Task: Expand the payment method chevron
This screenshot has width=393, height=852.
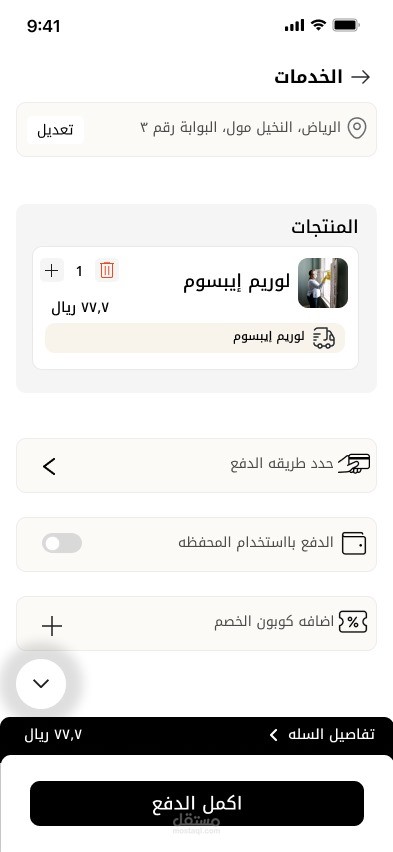Action: (49, 466)
